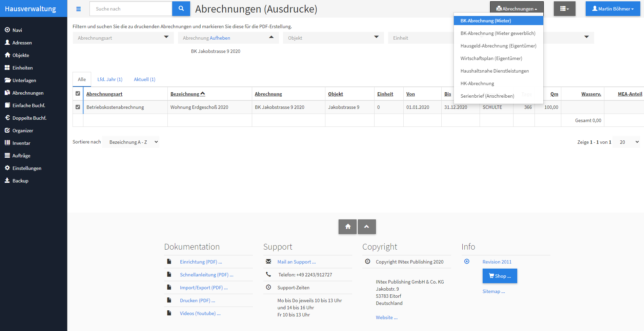Select Wirtschaftsplan (Eigentümer) entry
This screenshot has width=644, height=331.
(498, 58)
